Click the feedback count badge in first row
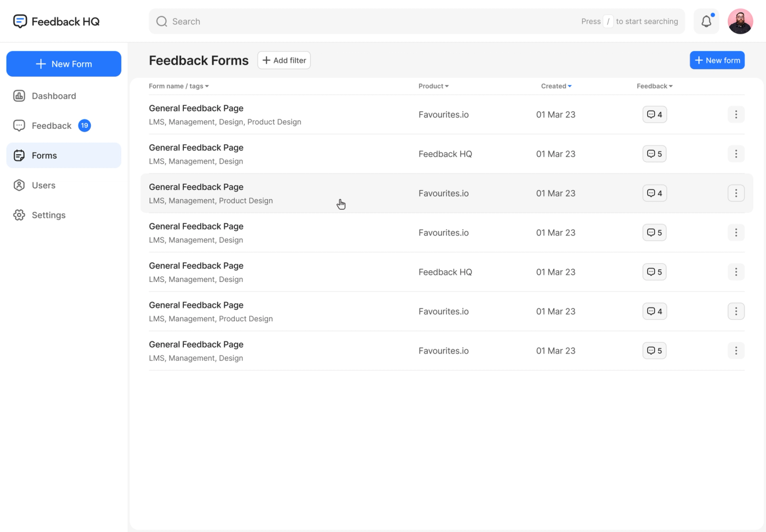 [654, 114]
